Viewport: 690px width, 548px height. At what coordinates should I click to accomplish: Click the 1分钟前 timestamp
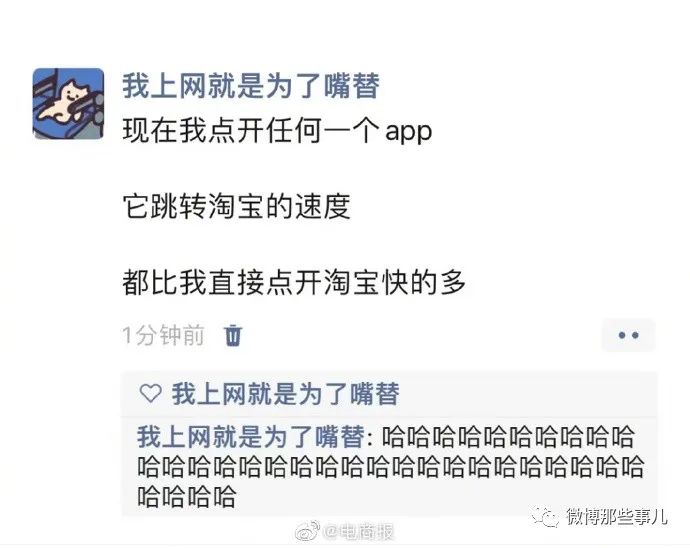[163, 335]
